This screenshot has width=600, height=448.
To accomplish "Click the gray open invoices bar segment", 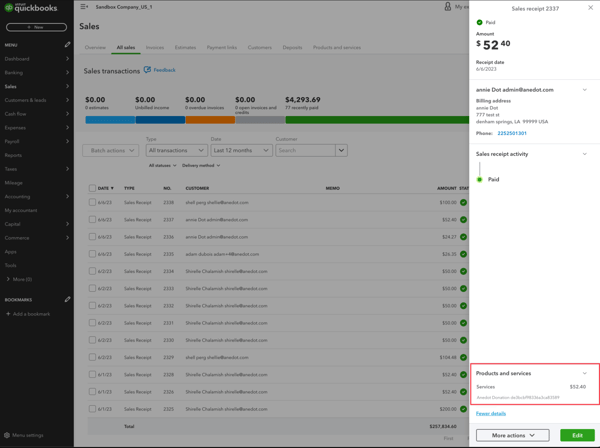I will click(260, 120).
